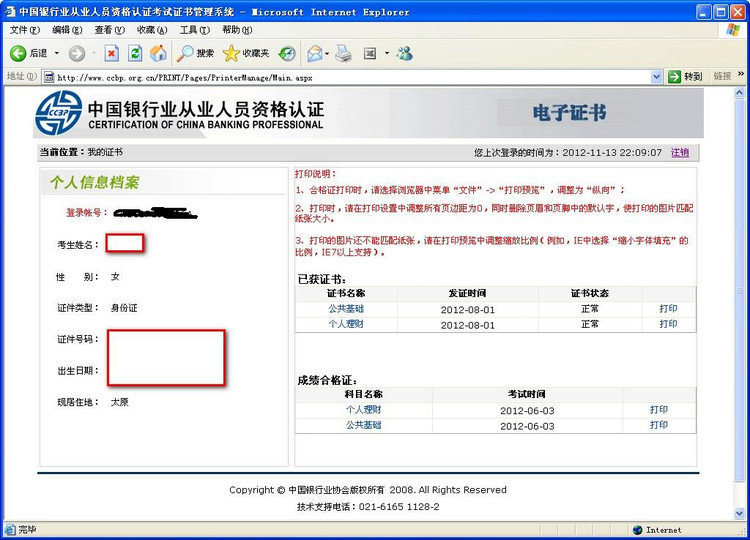
Task: Go to the Home page icon
Action: pyautogui.click(x=158, y=53)
